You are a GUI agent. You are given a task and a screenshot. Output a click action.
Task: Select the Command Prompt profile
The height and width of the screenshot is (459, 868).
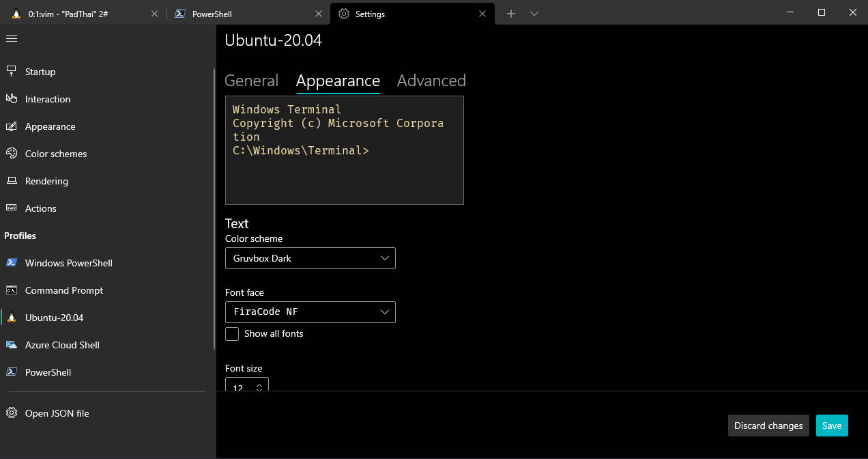coord(108,290)
